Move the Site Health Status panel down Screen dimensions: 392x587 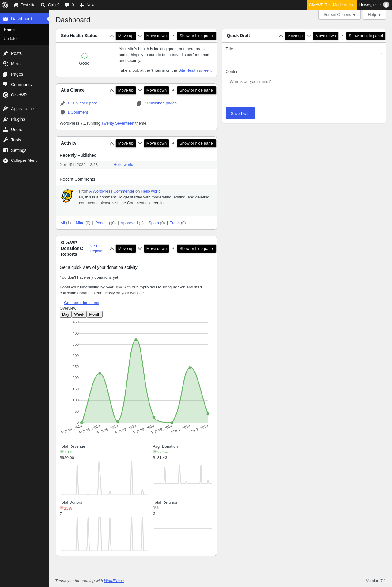point(140,36)
